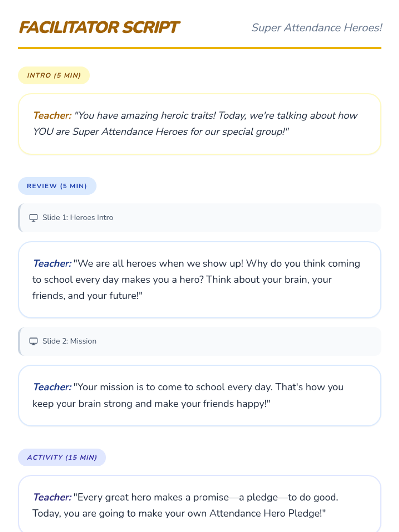The image size is (399, 532).
Task: Click the Teacher label before "Your mission is"
Action: pyautogui.click(x=52, y=387)
